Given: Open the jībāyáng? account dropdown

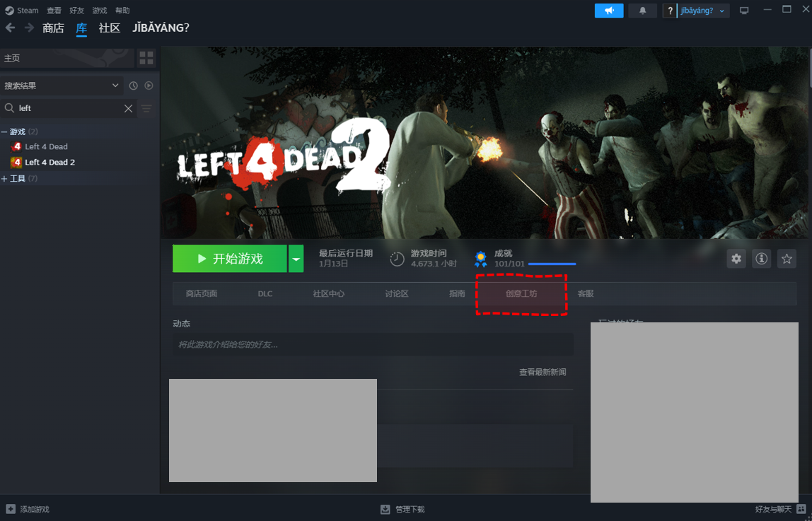Looking at the screenshot, I should click(703, 11).
